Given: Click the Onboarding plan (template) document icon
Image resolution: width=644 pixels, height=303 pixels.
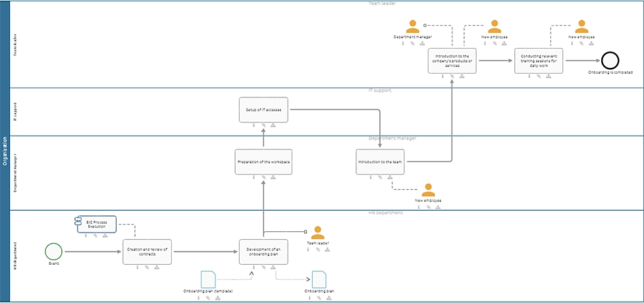Looking at the screenshot, I should click(208, 279).
